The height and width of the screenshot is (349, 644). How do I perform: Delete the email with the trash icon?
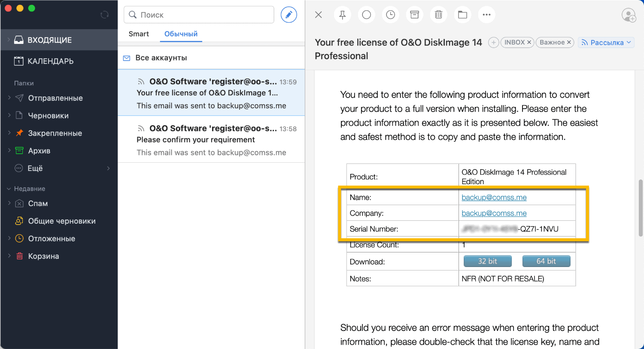pyautogui.click(x=438, y=15)
